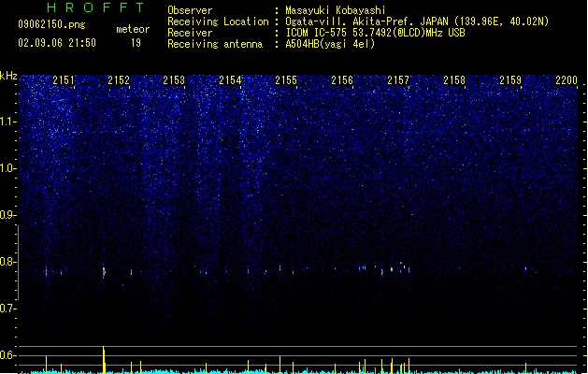
Task: Click the tallest yellow intensity spike before 2152
Action: click(x=104, y=360)
